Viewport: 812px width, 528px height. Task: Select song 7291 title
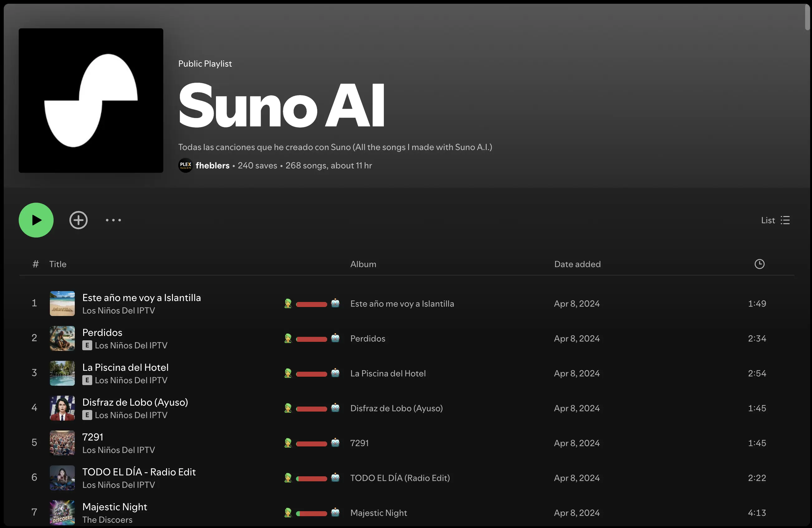[93, 437]
